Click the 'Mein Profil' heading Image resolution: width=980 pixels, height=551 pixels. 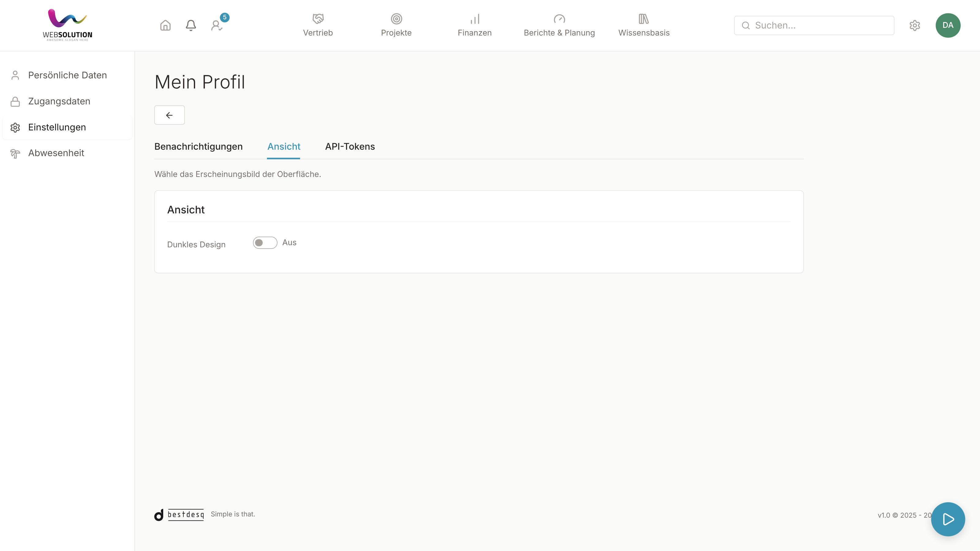coord(200,82)
